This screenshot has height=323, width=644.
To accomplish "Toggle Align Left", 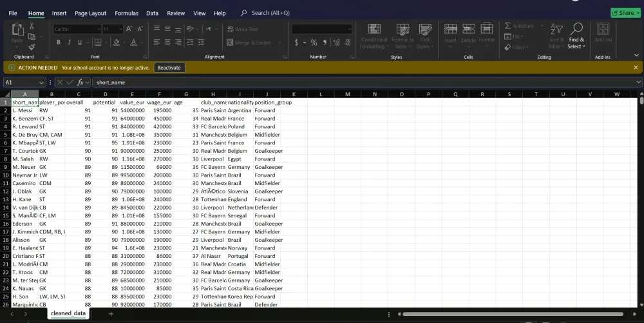I will pos(156,43).
